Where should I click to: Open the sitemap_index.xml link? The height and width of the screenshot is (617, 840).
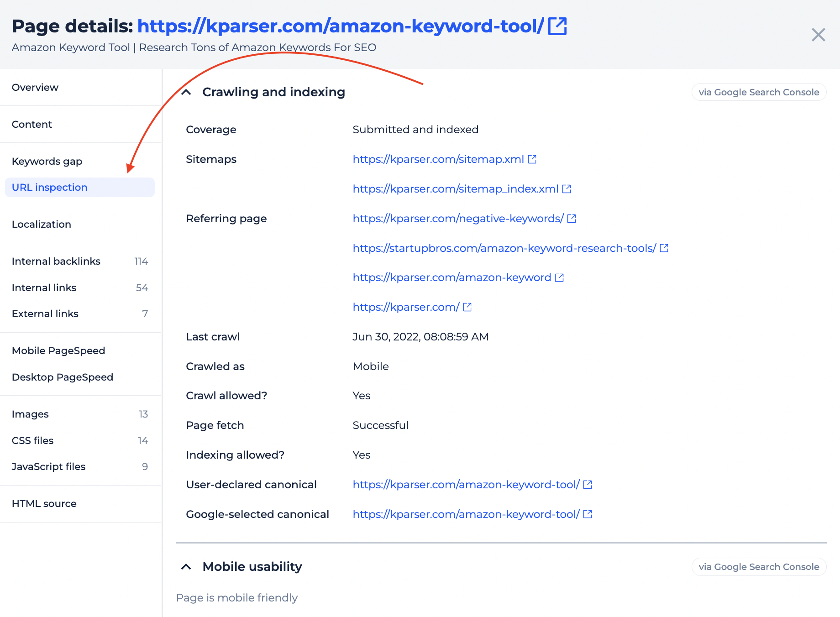click(x=456, y=189)
